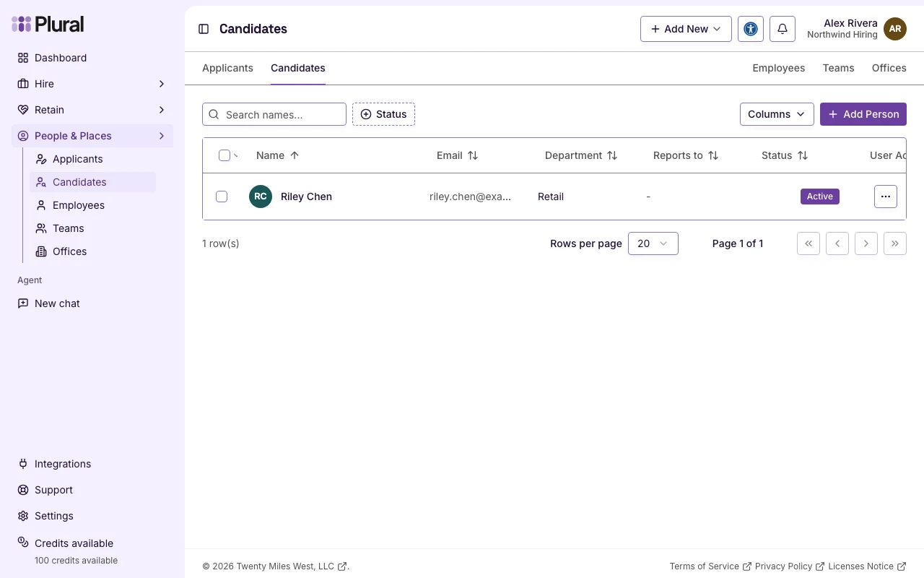Open header selection options chevron

[x=236, y=155]
